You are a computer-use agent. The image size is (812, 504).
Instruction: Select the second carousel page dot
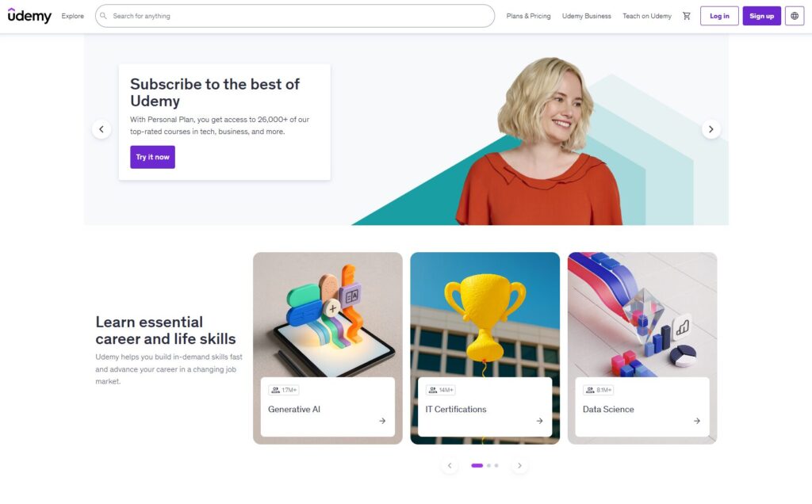pyautogui.click(x=488, y=466)
